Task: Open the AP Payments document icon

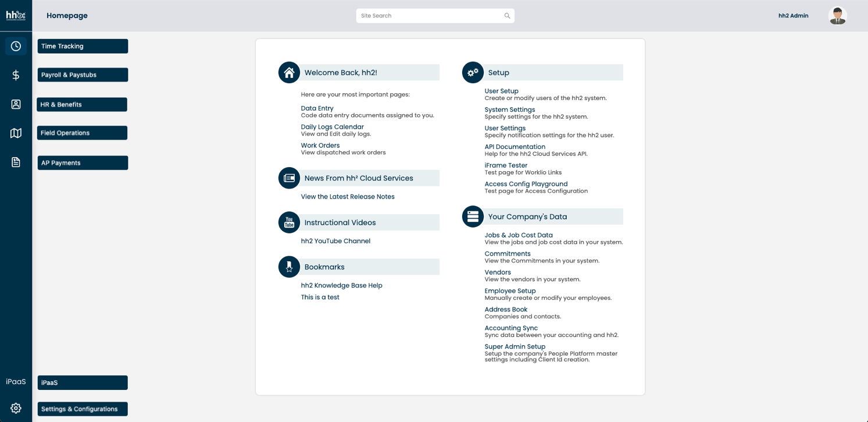Action: click(16, 162)
